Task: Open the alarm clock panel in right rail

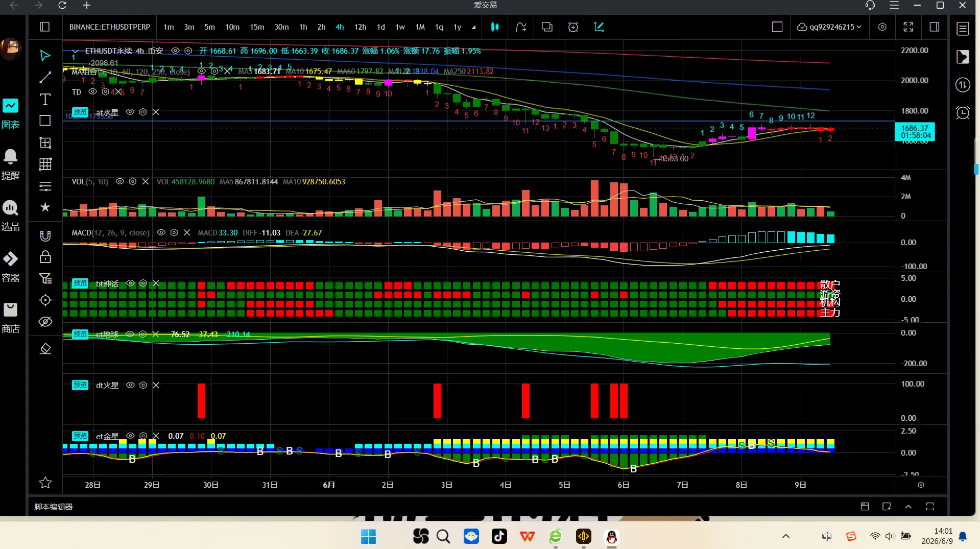Action: [x=963, y=113]
